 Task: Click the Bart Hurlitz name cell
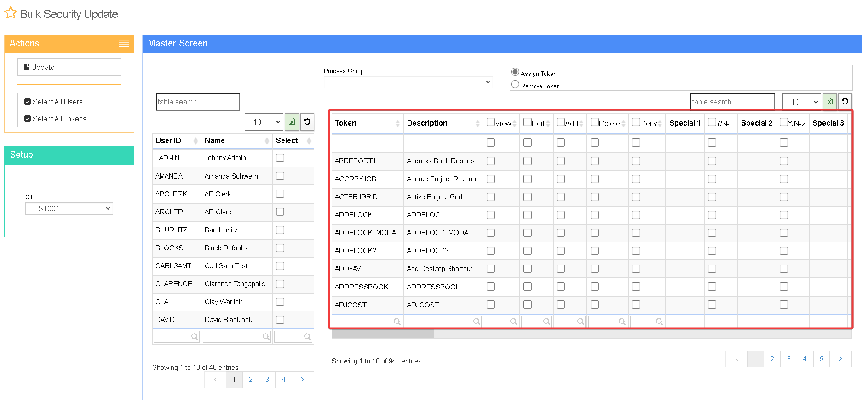coord(236,230)
